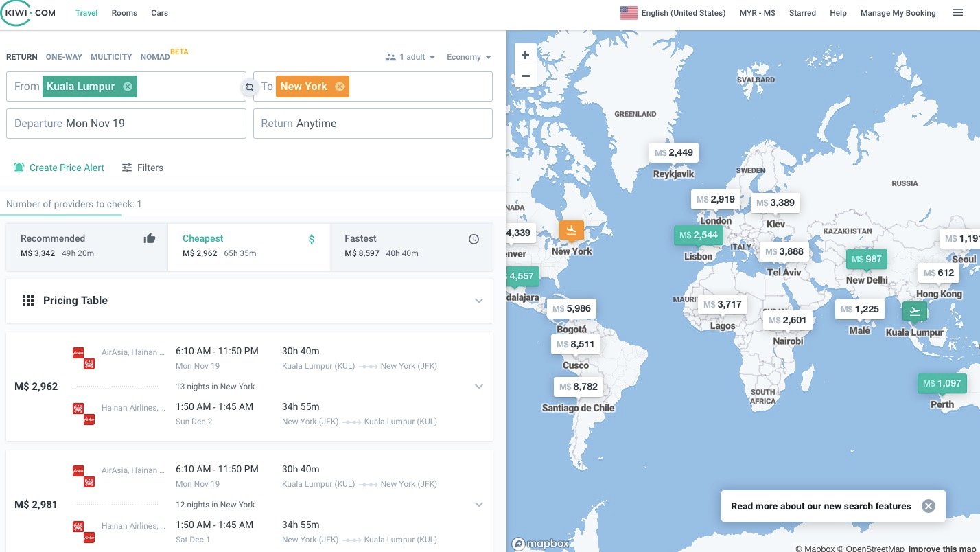980x552 pixels.
Task: Select the MULTICITY trip type
Action: pyautogui.click(x=111, y=57)
